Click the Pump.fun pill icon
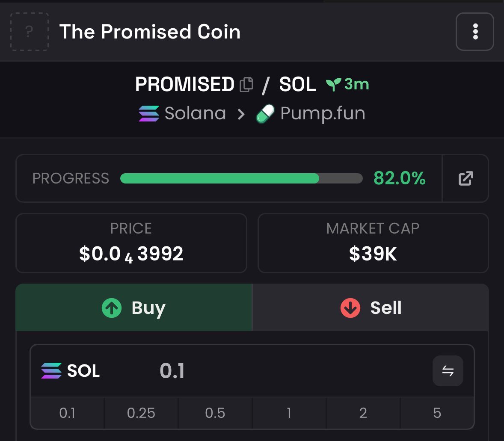Viewport: 504px width, 441px height. pyautogui.click(x=265, y=114)
